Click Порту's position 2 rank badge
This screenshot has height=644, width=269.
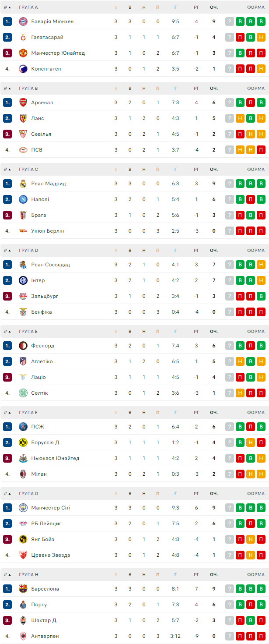coord(7,605)
